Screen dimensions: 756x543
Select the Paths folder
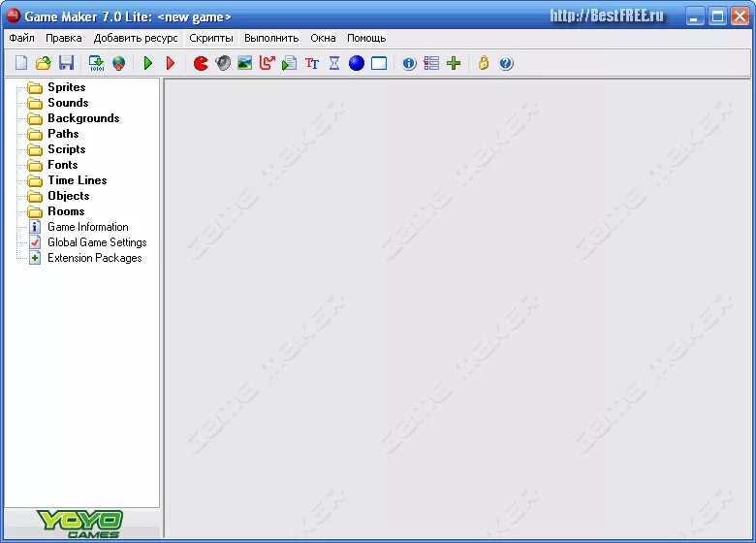pos(63,134)
